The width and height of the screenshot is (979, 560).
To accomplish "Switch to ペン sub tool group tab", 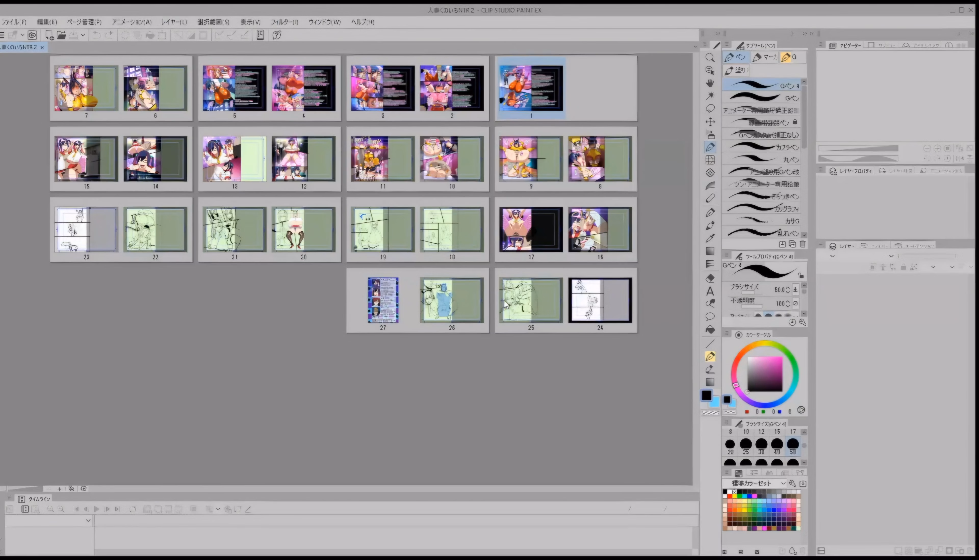I will tap(736, 57).
